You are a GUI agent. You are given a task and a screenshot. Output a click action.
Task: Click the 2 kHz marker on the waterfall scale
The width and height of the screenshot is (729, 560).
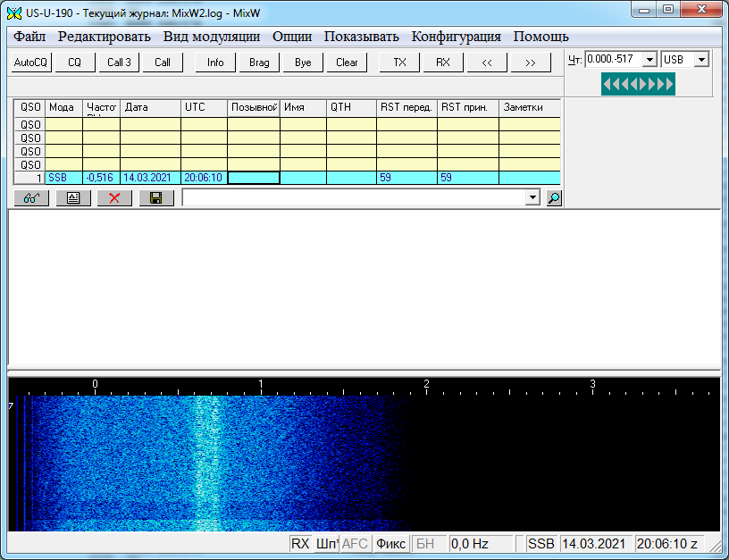pyautogui.click(x=426, y=384)
